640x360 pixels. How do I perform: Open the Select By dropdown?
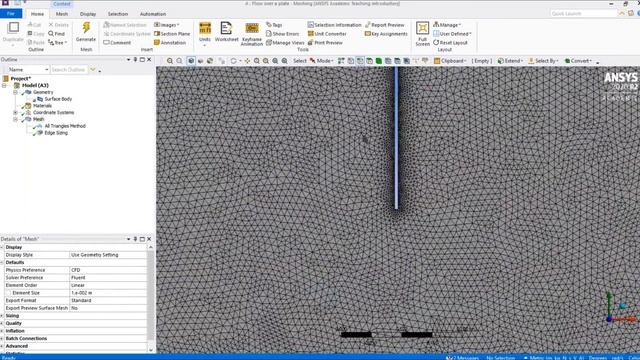coord(543,61)
